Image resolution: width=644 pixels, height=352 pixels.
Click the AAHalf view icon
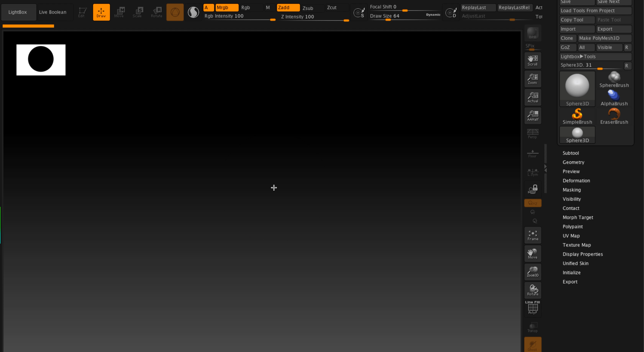tap(533, 116)
